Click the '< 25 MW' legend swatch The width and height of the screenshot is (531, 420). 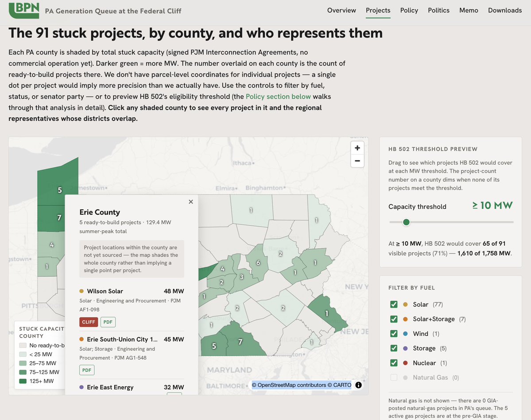23,354
